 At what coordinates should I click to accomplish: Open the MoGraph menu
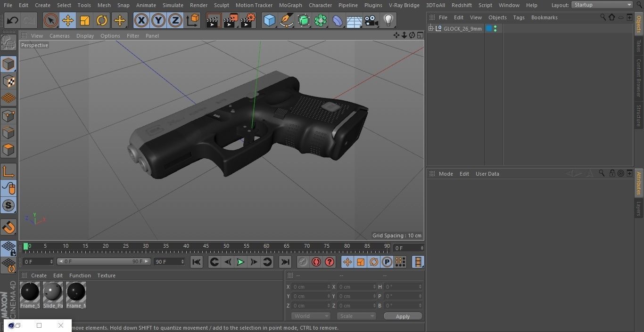pyautogui.click(x=290, y=5)
